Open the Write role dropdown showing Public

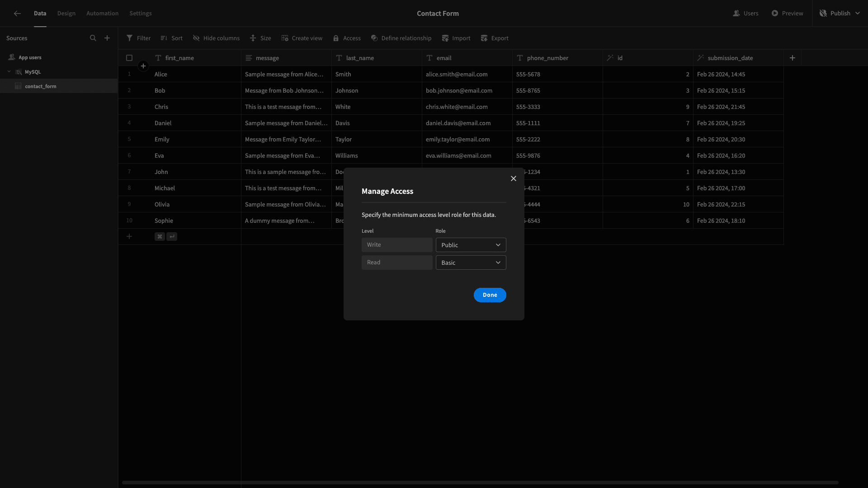(x=471, y=245)
